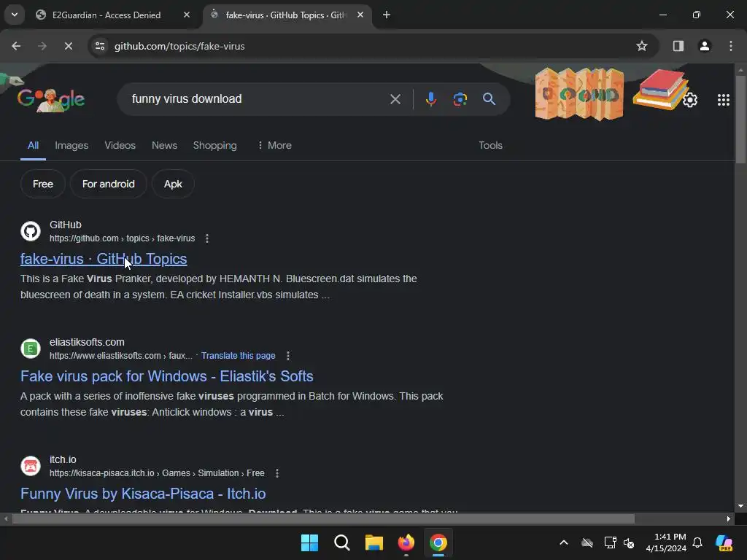Viewport: 747px width, 560px height.
Task: Show hidden system tray icons
Action: [564, 542]
